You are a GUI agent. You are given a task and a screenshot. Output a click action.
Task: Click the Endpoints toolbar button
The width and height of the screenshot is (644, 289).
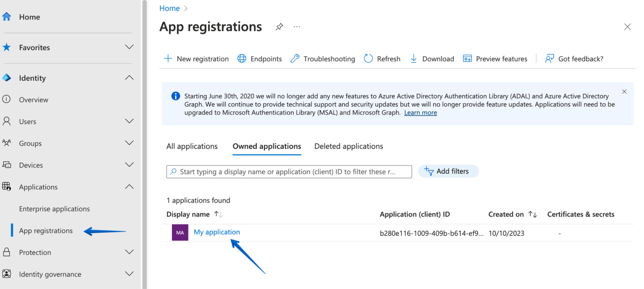point(260,59)
